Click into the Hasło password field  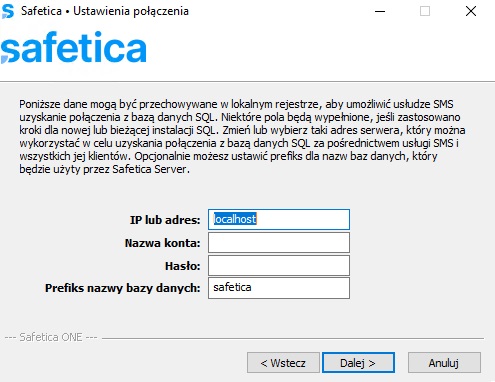pyautogui.click(x=279, y=266)
